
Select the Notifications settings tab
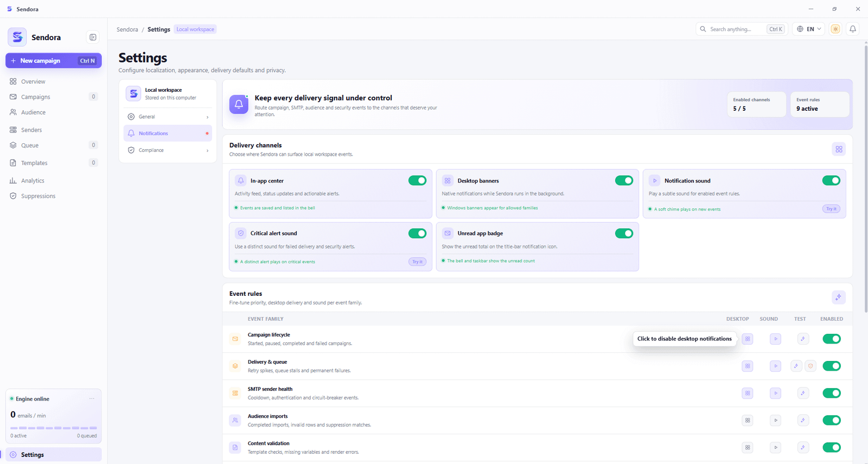click(168, 134)
